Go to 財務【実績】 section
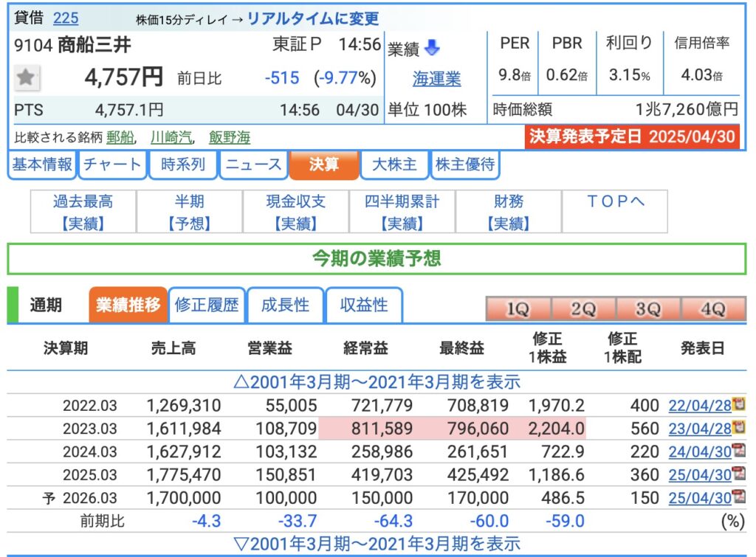Viewport: 756px width, 557px height. (x=509, y=212)
